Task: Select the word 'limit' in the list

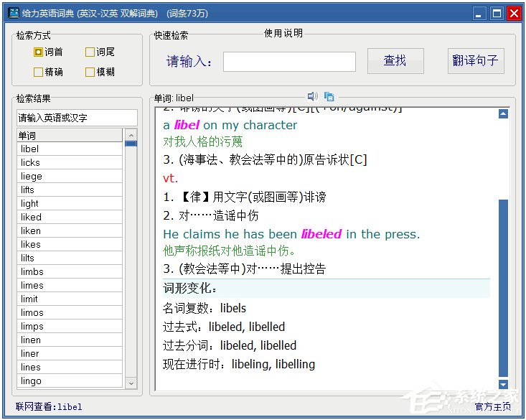Action: [70, 299]
